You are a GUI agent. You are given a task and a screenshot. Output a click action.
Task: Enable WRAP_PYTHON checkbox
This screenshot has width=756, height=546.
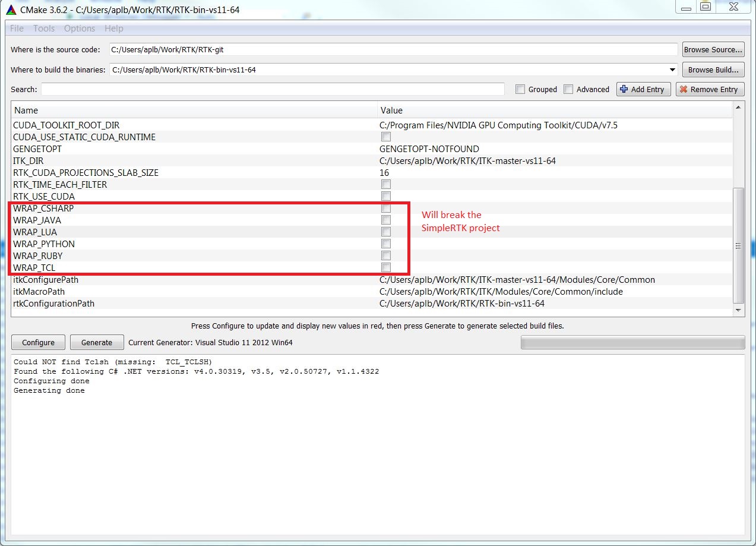click(x=386, y=244)
